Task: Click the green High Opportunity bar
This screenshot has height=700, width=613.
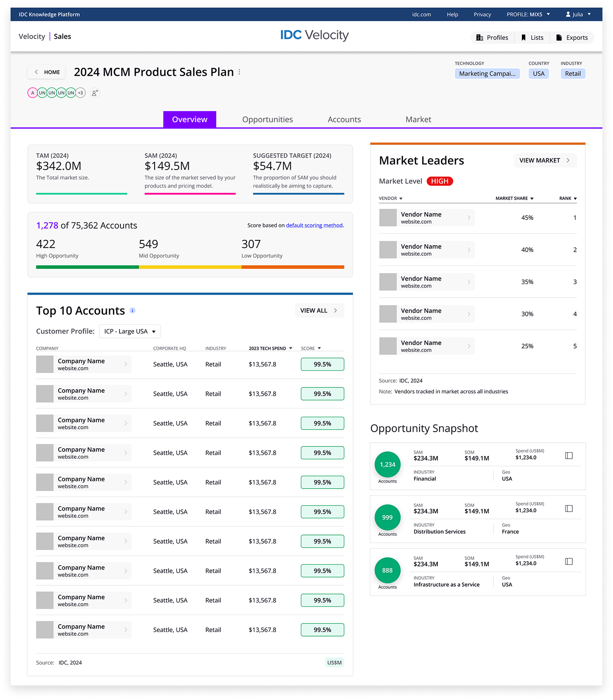Action: coord(87,267)
